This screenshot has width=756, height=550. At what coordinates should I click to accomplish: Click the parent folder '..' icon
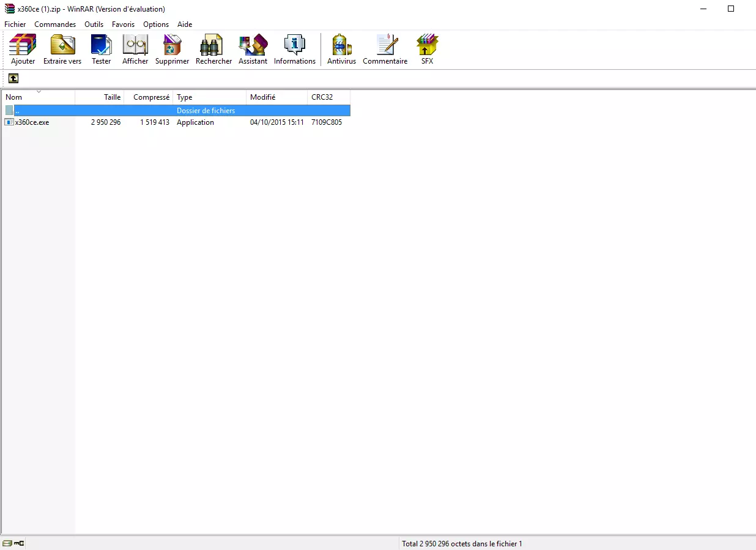click(9, 111)
